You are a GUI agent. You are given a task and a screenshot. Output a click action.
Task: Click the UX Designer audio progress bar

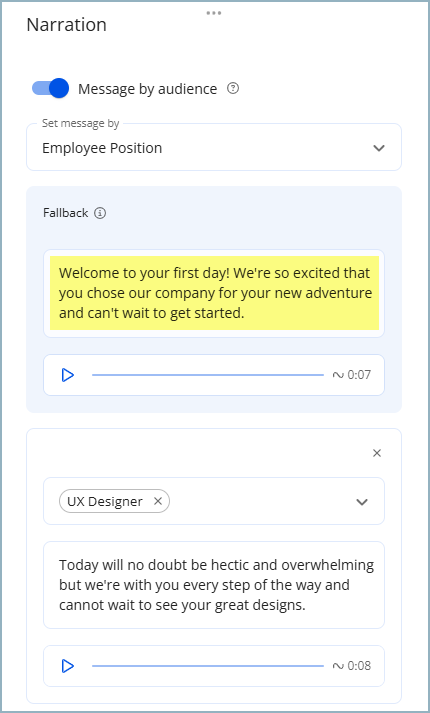pyautogui.click(x=208, y=666)
